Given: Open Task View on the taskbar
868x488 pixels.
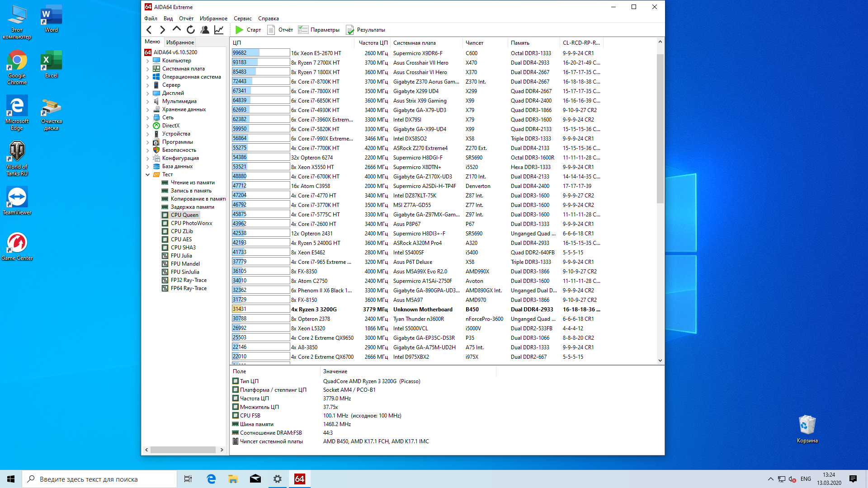Looking at the screenshot, I should pyautogui.click(x=188, y=479).
